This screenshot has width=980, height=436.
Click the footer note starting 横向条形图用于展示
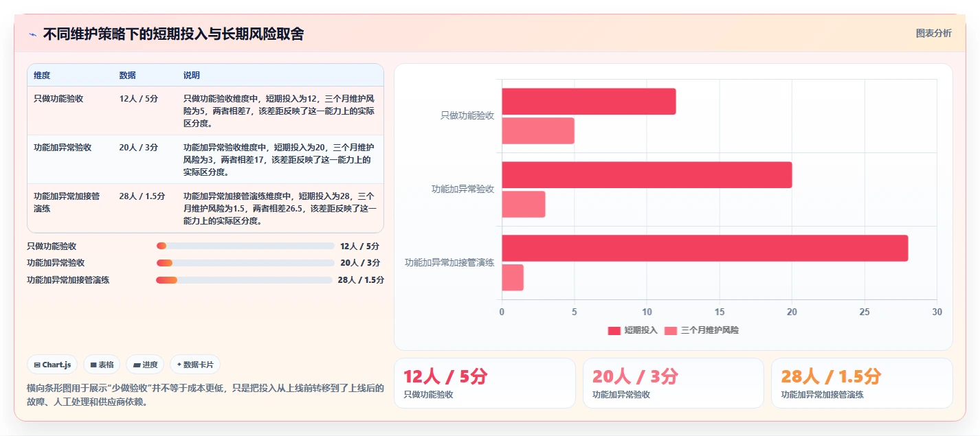point(205,395)
